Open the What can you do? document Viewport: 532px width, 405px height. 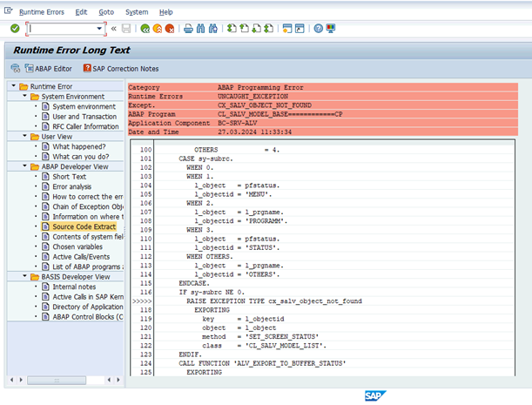pyautogui.click(x=81, y=157)
